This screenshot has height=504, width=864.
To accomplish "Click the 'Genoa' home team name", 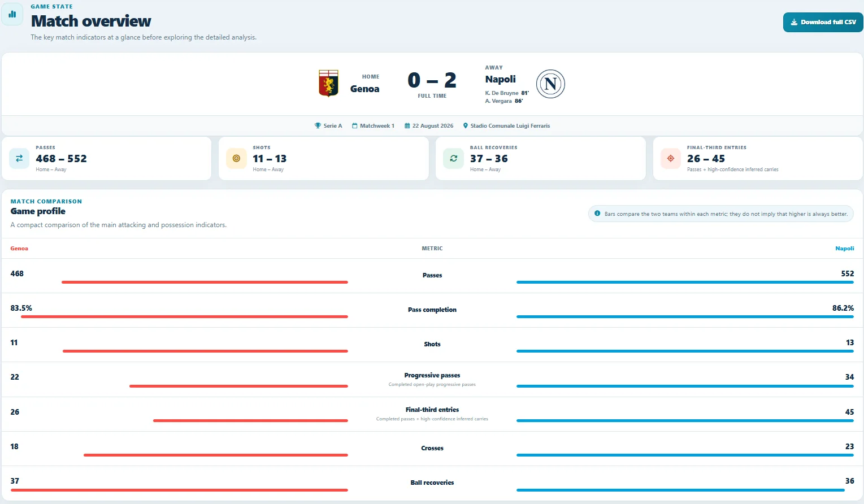I will [364, 89].
